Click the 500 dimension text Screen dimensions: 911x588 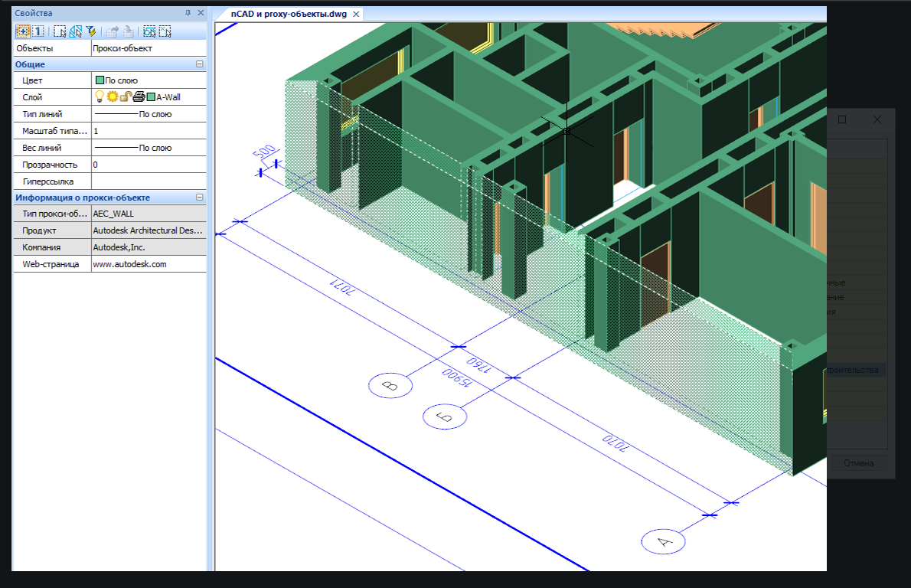pyautogui.click(x=264, y=152)
